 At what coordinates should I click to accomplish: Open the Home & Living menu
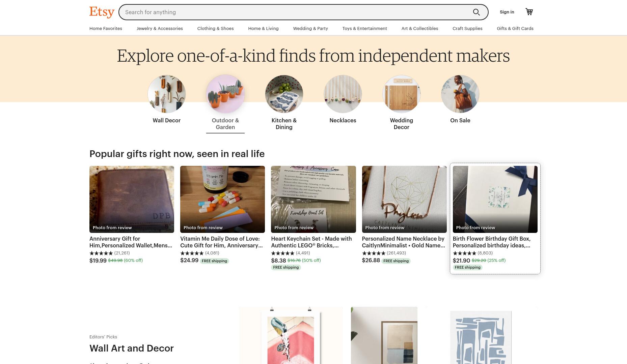point(263,29)
